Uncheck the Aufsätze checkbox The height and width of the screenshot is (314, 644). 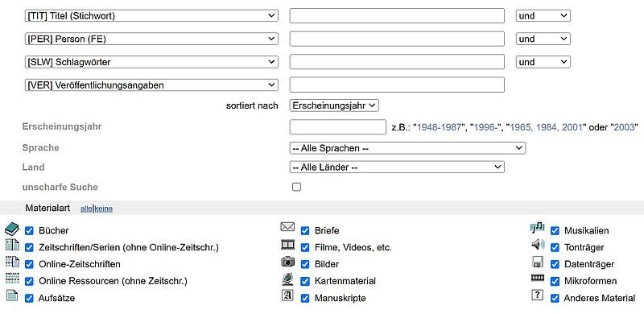click(x=29, y=298)
